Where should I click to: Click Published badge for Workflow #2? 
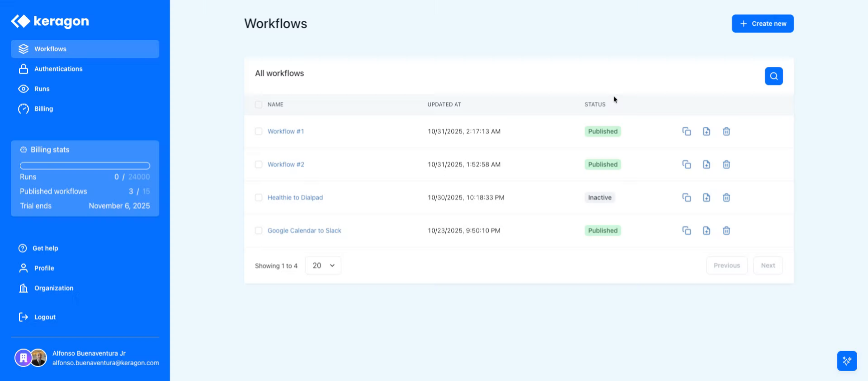point(603,164)
